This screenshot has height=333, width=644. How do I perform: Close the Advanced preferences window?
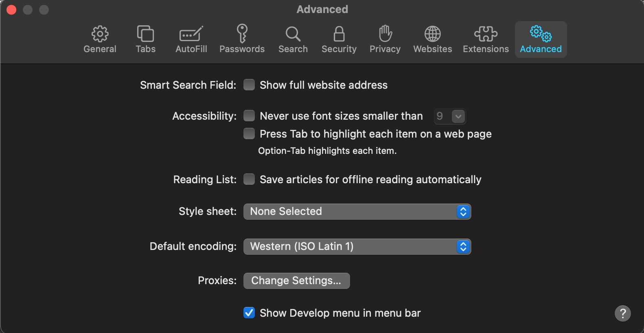point(11,10)
